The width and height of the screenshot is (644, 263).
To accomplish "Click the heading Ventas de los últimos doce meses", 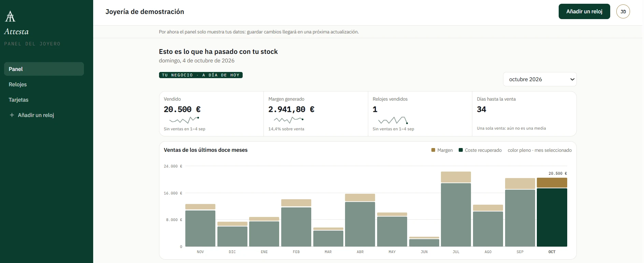I will [206, 150].
